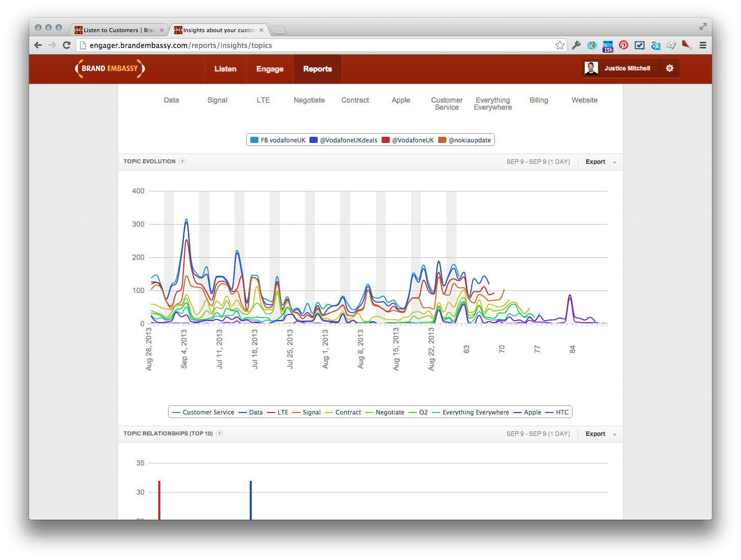Toggle Signal line in chart legend
Screen dimensions: 741x560
[306, 412]
